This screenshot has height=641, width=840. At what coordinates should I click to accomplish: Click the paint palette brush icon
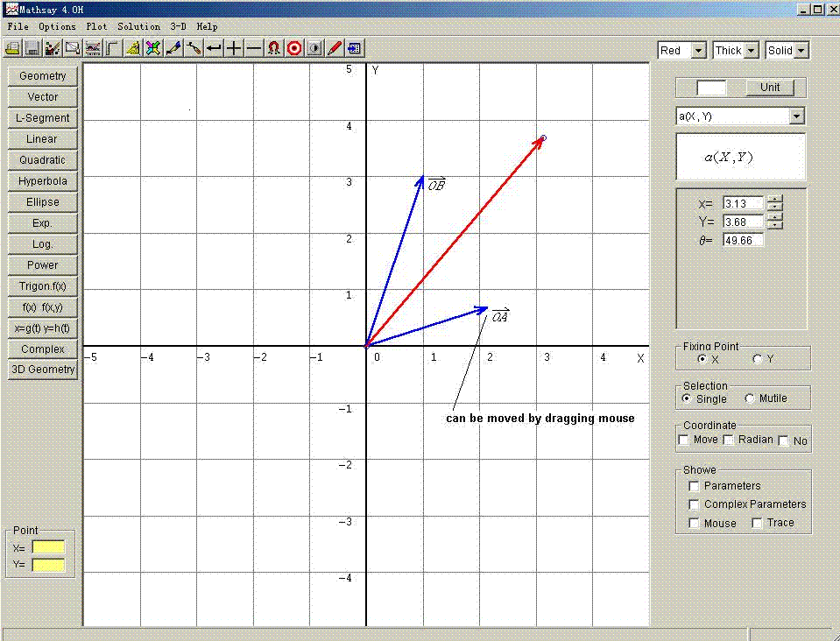click(53, 49)
